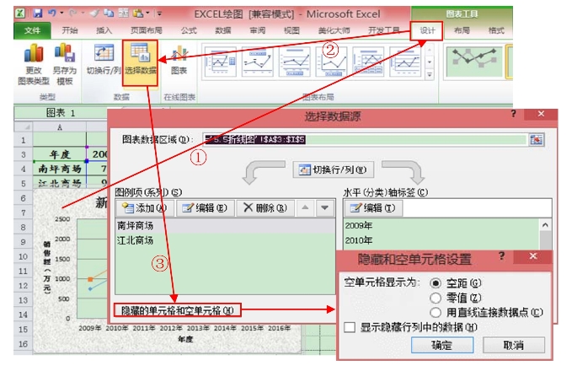
Task: Select the gray line chart style thumbnail
Action: click(x=474, y=62)
